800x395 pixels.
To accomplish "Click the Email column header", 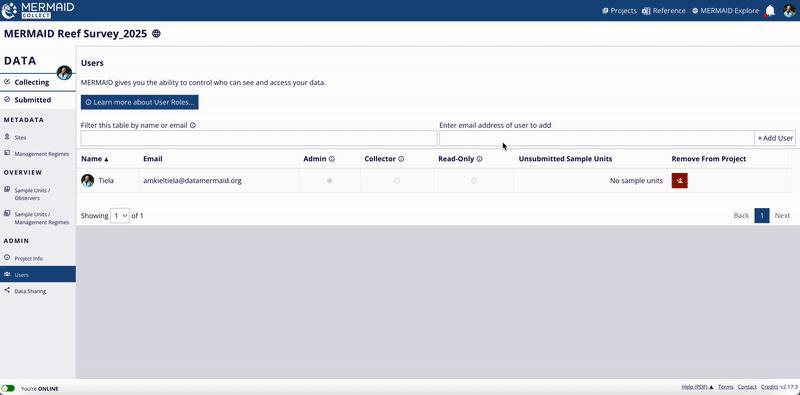I will [x=153, y=159].
